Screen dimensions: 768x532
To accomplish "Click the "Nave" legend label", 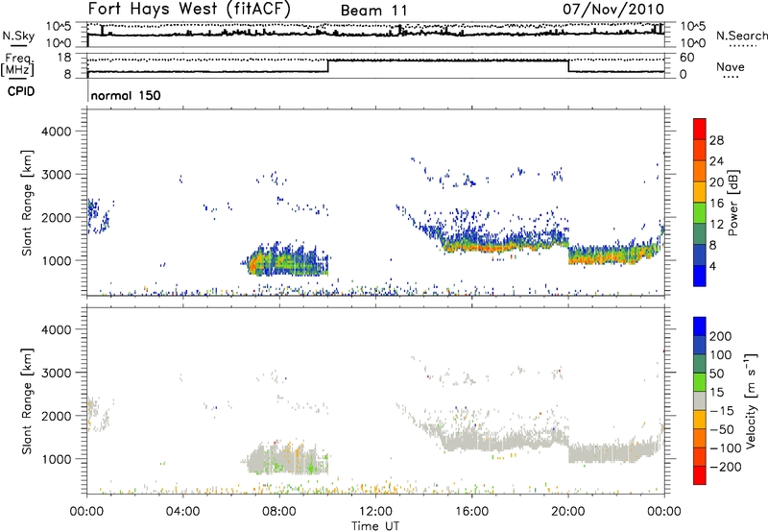I will [731, 67].
